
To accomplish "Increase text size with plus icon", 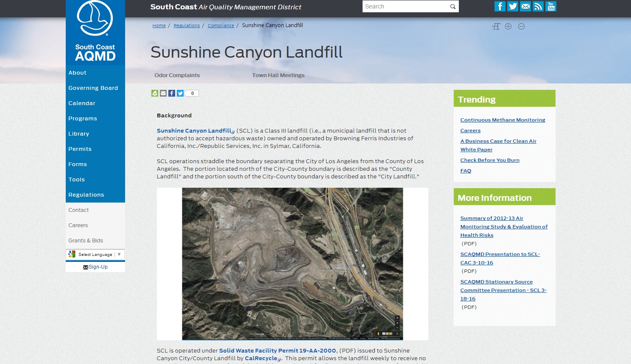I will 508,27.
